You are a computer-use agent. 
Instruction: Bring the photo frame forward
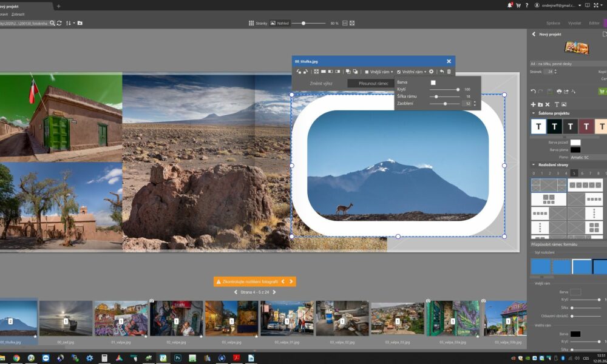(x=348, y=72)
